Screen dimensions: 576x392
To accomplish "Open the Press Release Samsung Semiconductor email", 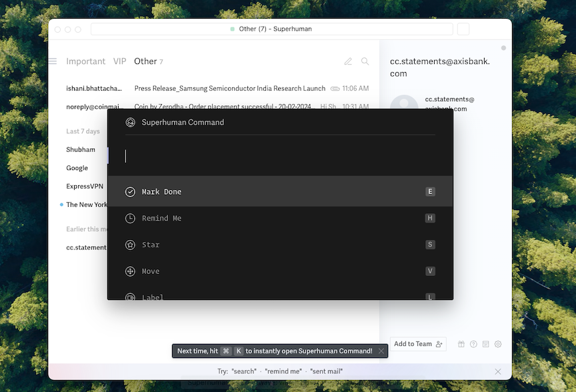I will 230,88.
